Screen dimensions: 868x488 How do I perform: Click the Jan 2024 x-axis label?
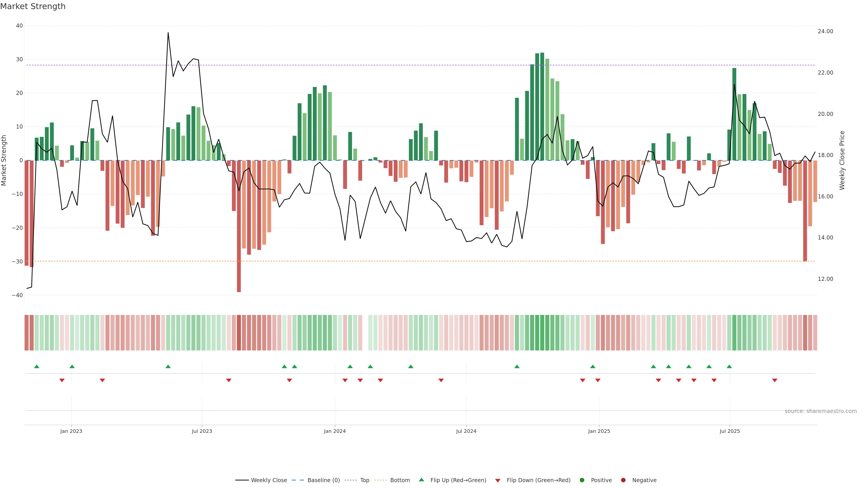335,431
